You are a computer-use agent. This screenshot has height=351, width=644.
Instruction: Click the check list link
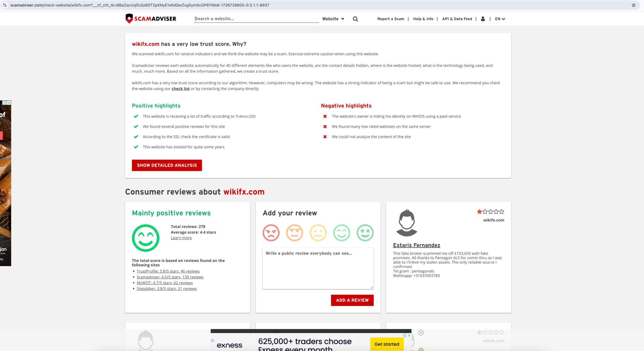pos(180,89)
